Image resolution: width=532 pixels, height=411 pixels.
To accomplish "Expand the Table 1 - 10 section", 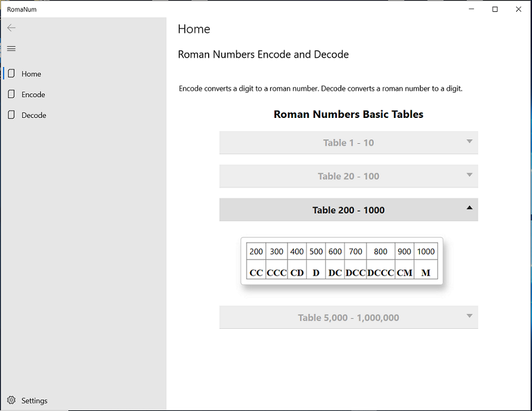I will 348,142.
